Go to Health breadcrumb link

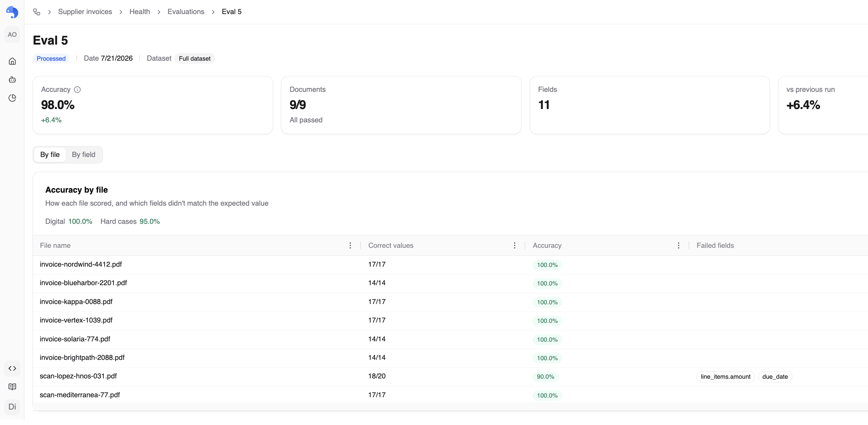[x=140, y=12]
